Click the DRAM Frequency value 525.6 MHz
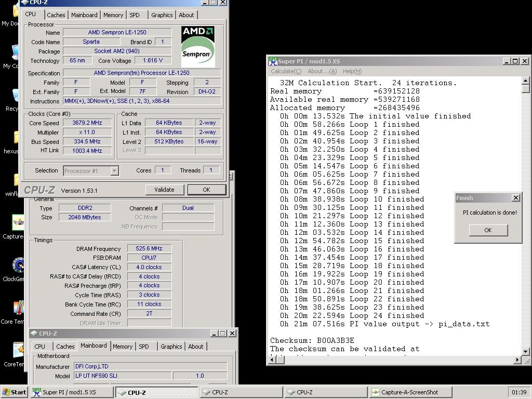532x399 pixels. tap(149, 248)
